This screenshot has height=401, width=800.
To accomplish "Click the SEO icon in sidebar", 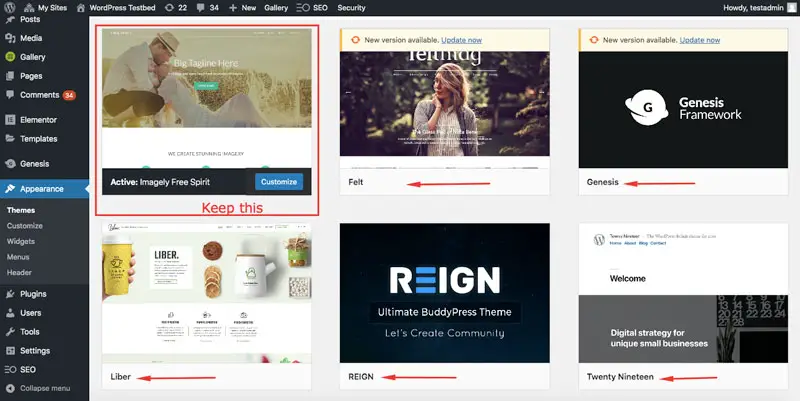I will [10, 369].
